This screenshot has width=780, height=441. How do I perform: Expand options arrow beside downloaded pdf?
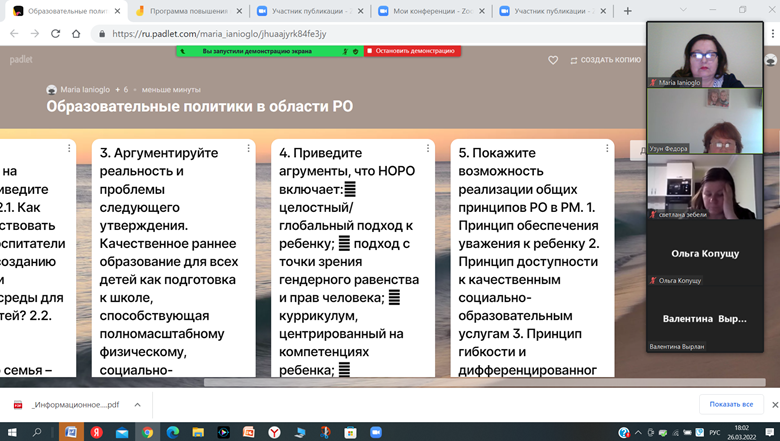point(137,405)
